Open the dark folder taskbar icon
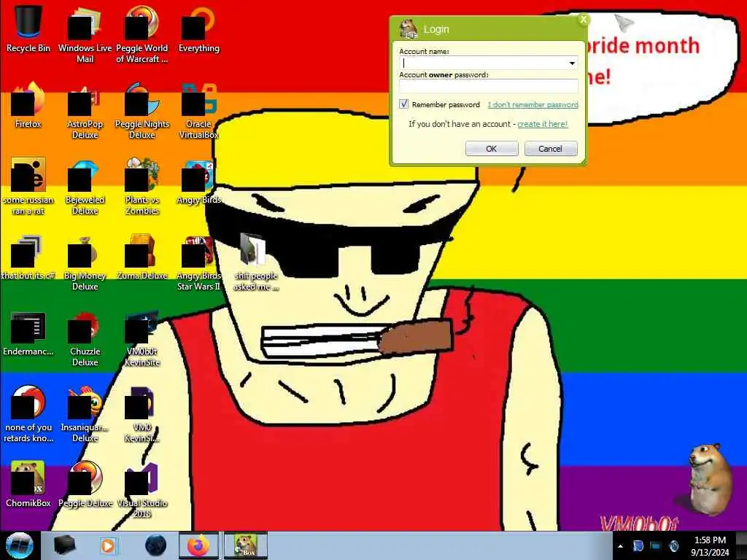The height and width of the screenshot is (560, 747). pyautogui.click(x=64, y=545)
